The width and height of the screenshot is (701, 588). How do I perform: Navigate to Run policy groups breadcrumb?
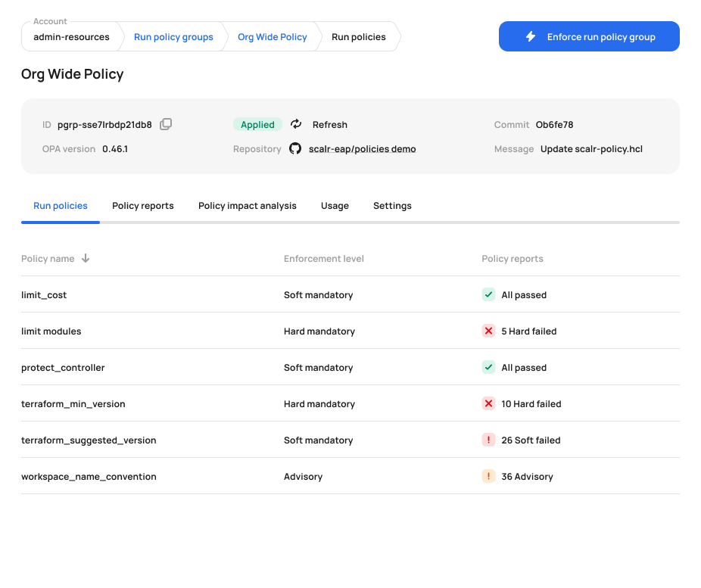tap(173, 37)
